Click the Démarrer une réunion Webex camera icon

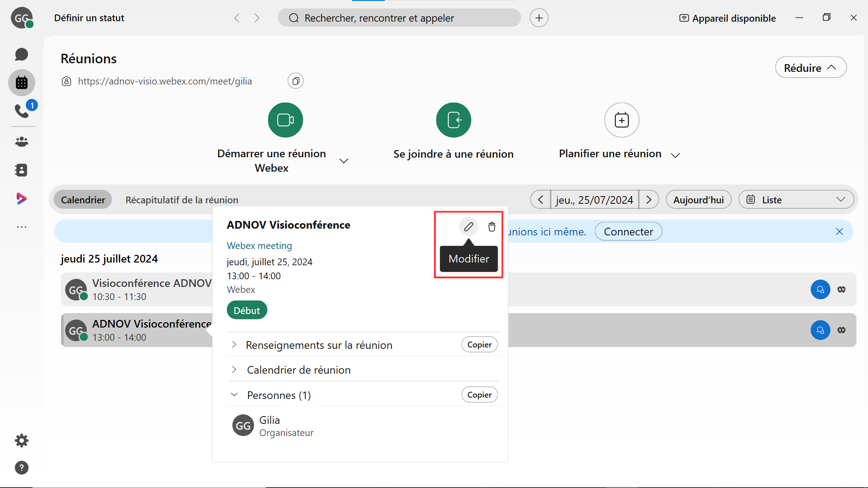click(285, 120)
